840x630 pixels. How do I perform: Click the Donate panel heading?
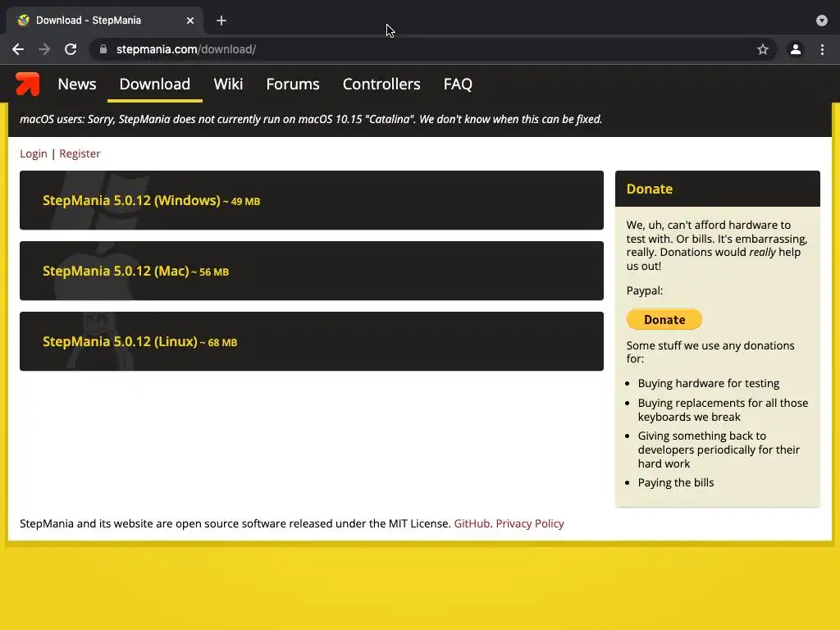[x=650, y=189]
